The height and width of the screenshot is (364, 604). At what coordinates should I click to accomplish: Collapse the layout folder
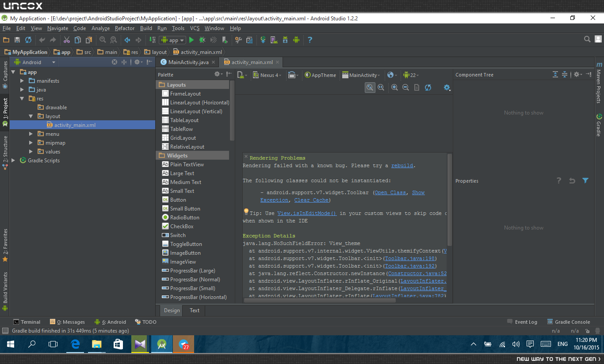[x=31, y=116]
